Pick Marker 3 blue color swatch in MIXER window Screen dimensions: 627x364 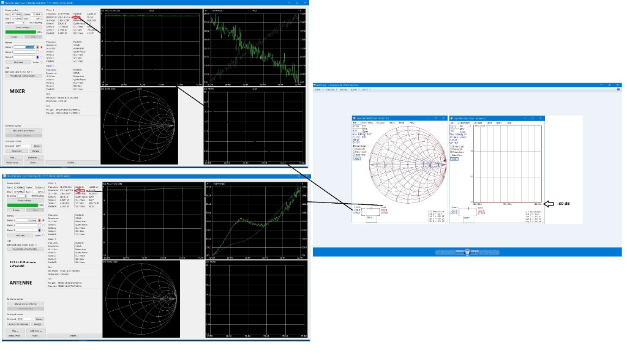(37, 57)
